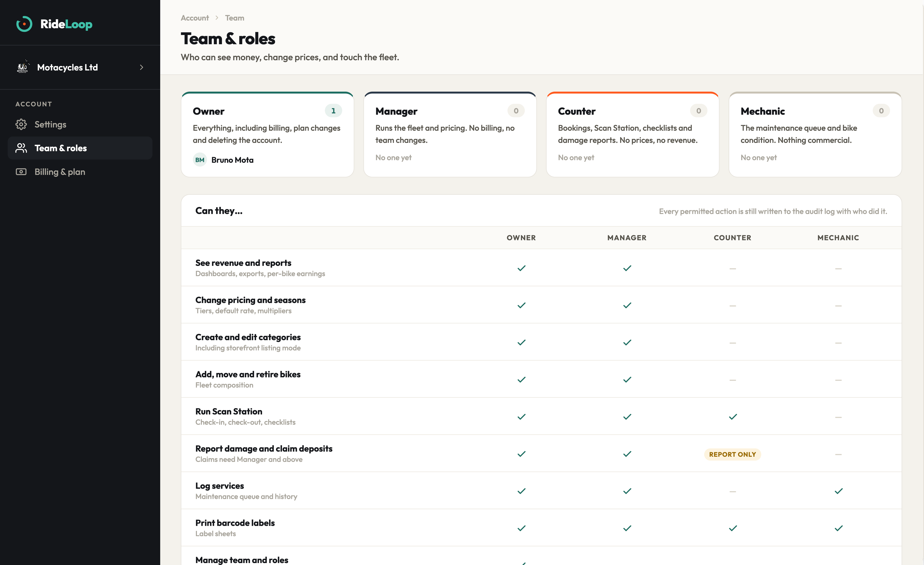Image resolution: width=924 pixels, height=565 pixels.
Task: Click Mechanic dash for Change pricing and seasons
Action: (839, 306)
